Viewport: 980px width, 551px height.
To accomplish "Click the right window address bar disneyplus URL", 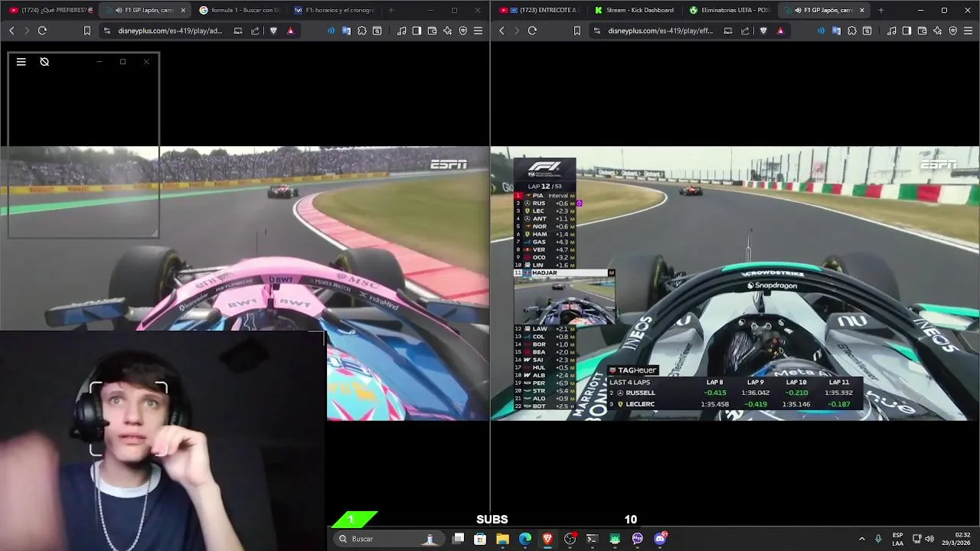I will point(660,31).
